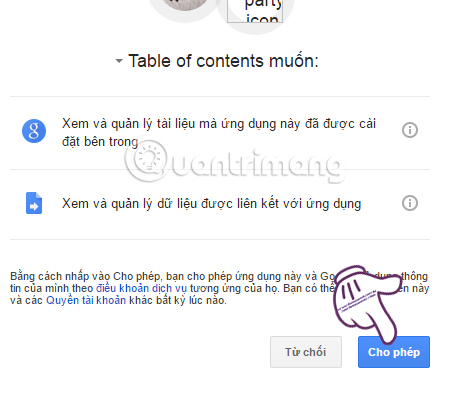Viewport: 450px width, 393px height.
Task: Click the blue Google g icon
Action: coord(34,131)
